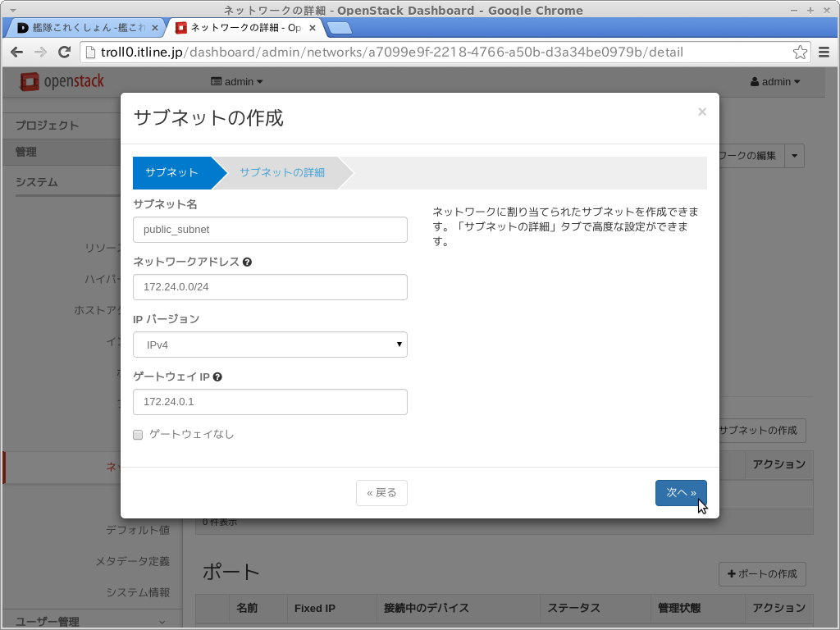The width and height of the screenshot is (840, 630).
Task: Open the admin project dropdown
Action: (x=237, y=82)
